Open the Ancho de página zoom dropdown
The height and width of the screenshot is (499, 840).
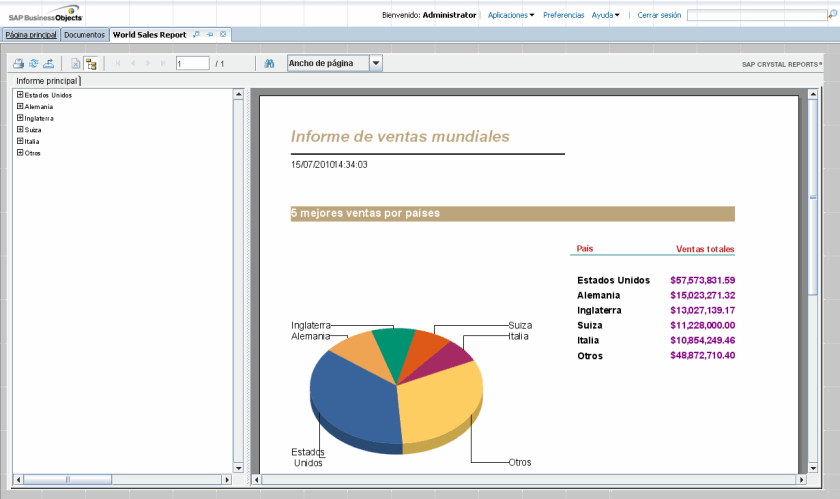pos(376,63)
